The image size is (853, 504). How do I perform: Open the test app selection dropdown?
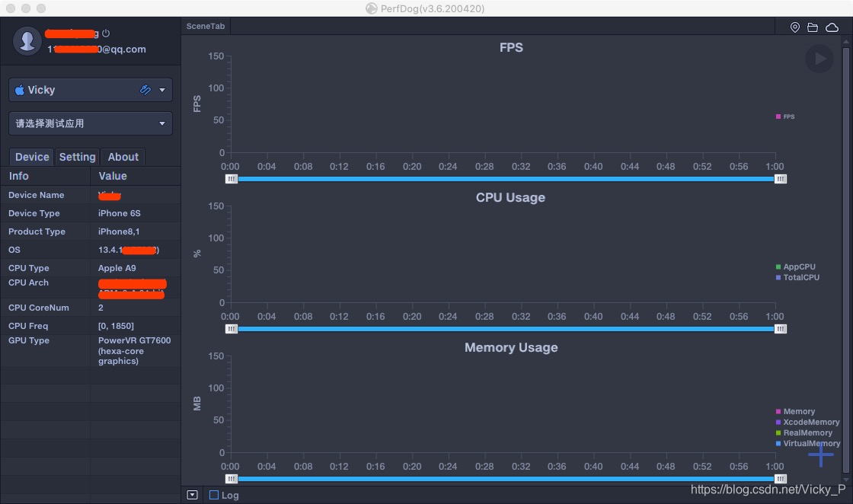coord(91,123)
